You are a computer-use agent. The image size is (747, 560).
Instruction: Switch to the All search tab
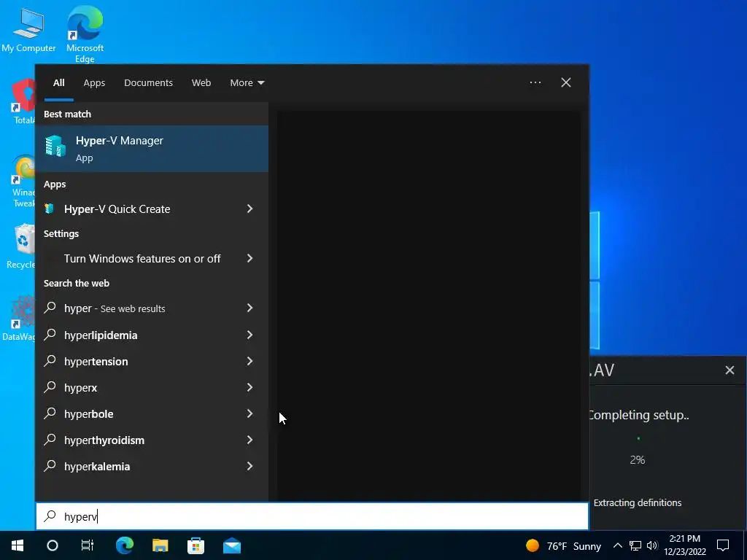(59, 83)
